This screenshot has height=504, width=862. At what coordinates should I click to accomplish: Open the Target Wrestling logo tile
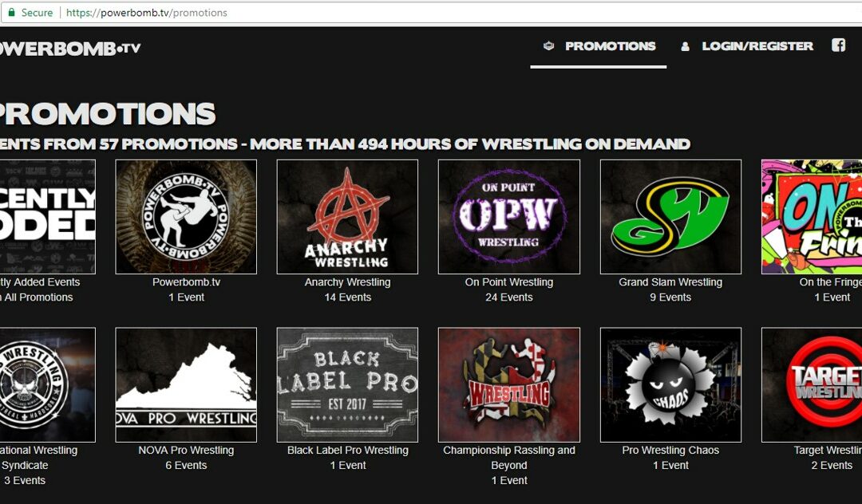[812, 385]
